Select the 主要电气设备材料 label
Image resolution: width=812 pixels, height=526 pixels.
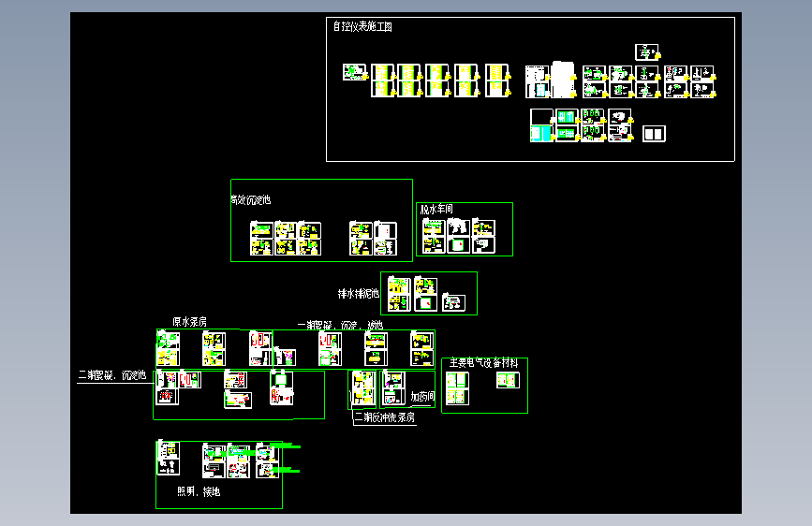(x=483, y=363)
